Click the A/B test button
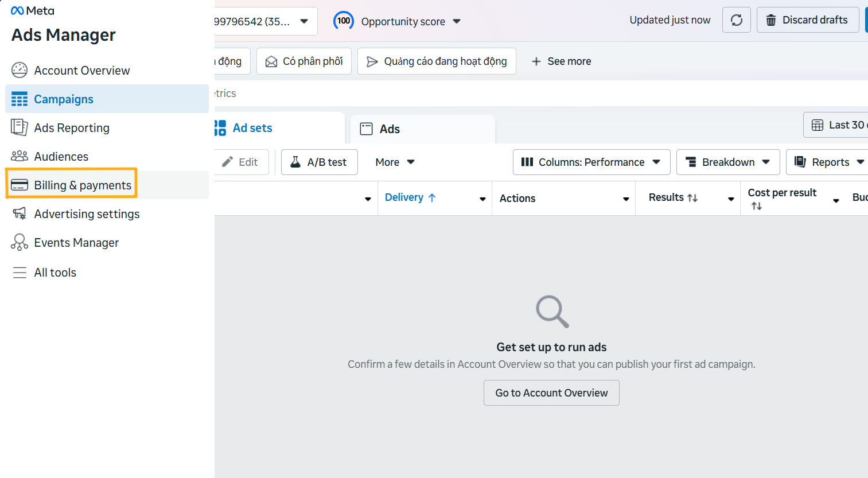 pyautogui.click(x=320, y=162)
